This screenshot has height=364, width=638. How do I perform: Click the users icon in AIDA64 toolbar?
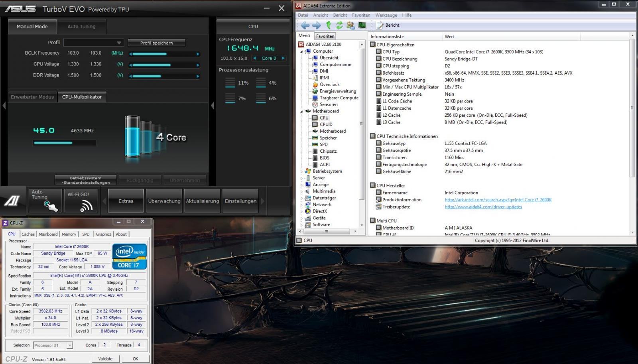point(351,25)
